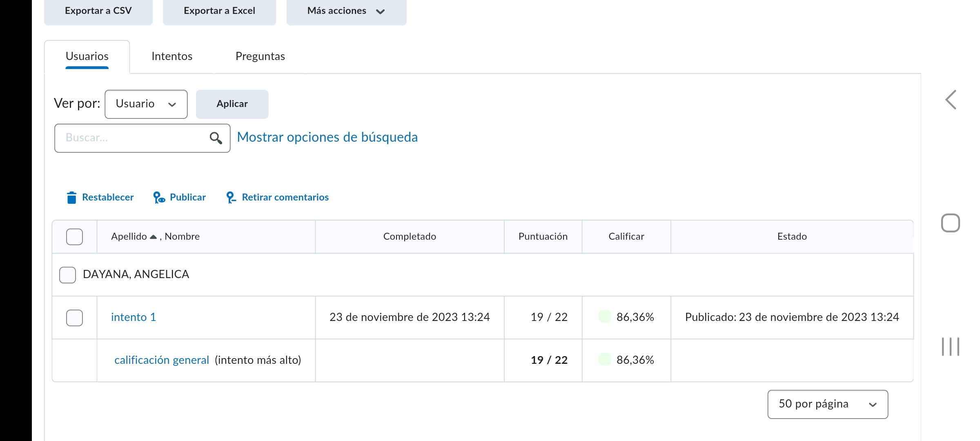The height and width of the screenshot is (441, 980).
Task: Select the DAYANA, ANGELICA checkbox
Action: (67, 275)
